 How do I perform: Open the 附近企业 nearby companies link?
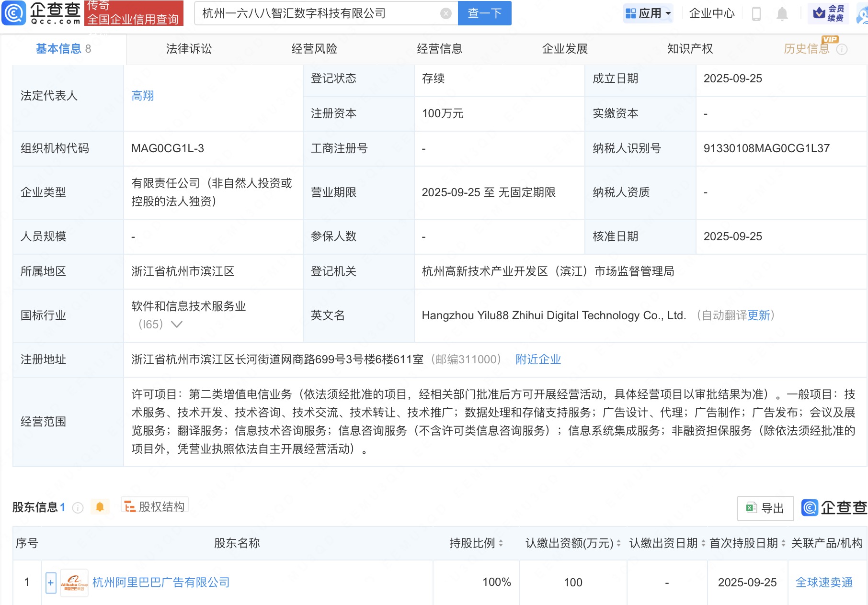pos(538,359)
